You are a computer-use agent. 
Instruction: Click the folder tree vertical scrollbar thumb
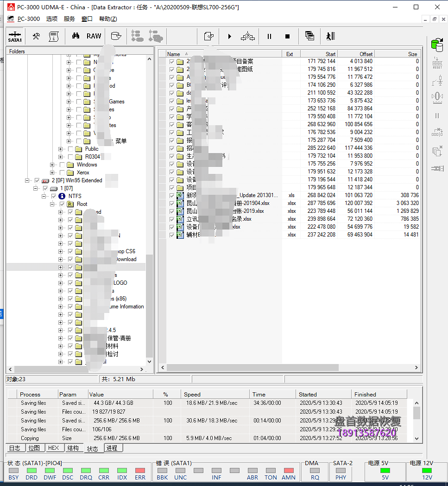tap(149, 305)
